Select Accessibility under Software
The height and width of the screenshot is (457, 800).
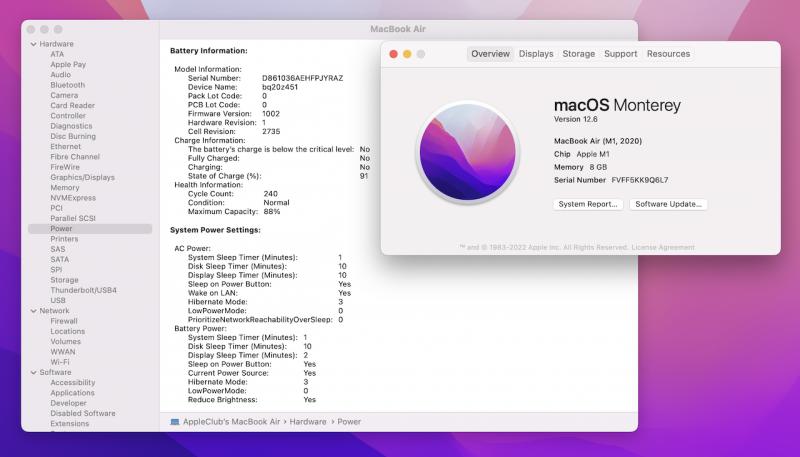72,383
